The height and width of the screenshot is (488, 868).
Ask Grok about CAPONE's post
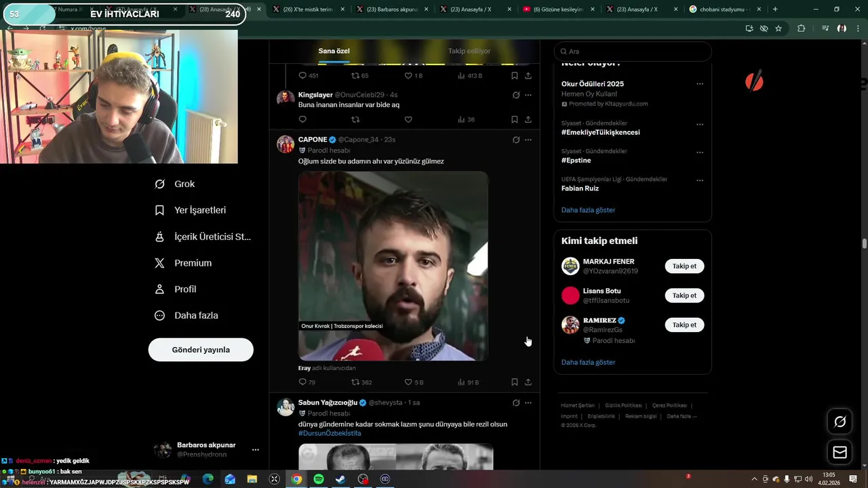click(x=516, y=140)
